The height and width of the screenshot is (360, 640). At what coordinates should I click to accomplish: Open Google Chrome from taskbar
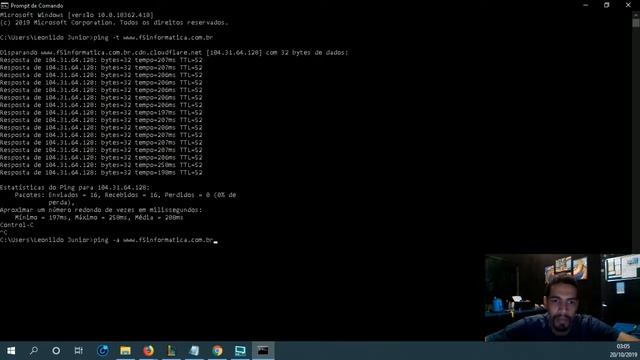[217, 351]
